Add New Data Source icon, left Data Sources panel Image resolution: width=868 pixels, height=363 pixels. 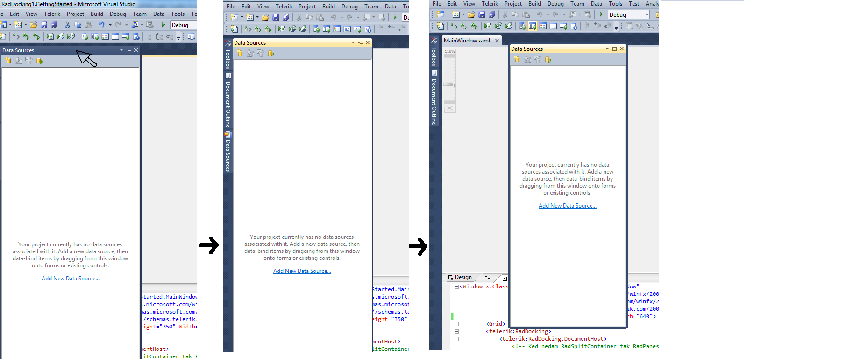click(x=8, y=61)
